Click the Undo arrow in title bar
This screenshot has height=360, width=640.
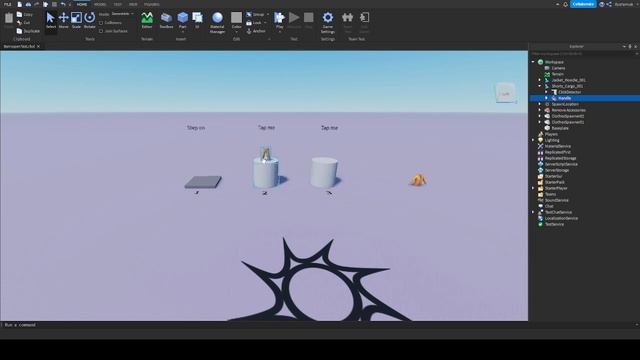pyautogui.click(x=63, y=4)
